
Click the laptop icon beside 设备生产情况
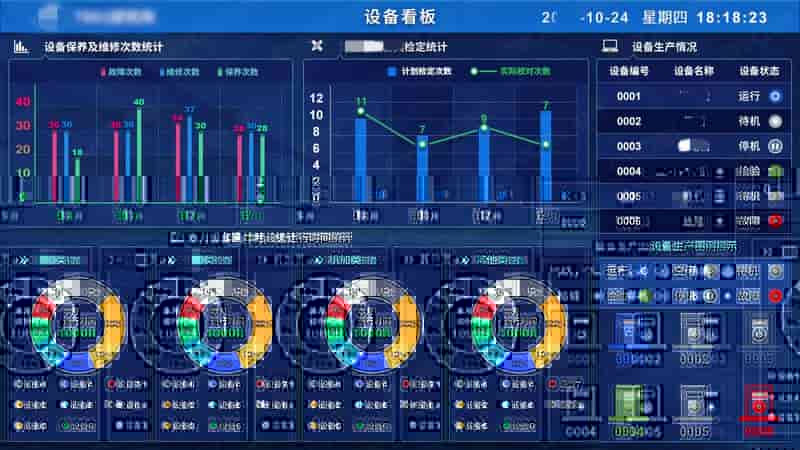610,46
